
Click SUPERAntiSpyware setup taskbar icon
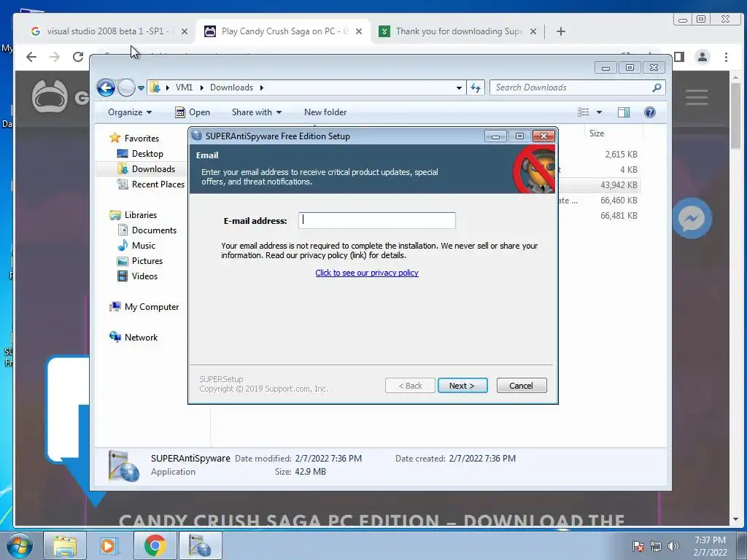pos(200,545)
